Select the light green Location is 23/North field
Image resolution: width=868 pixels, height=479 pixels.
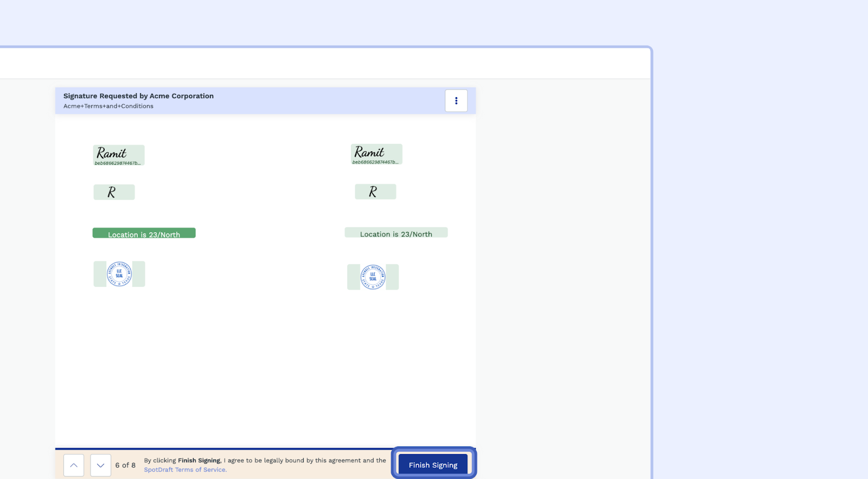coord(396,233)
